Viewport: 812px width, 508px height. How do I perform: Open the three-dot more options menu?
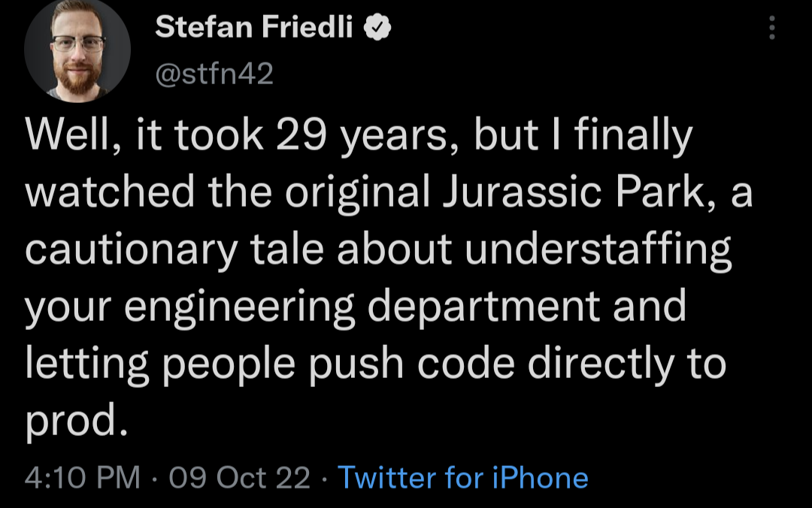[x=771, y=29]
